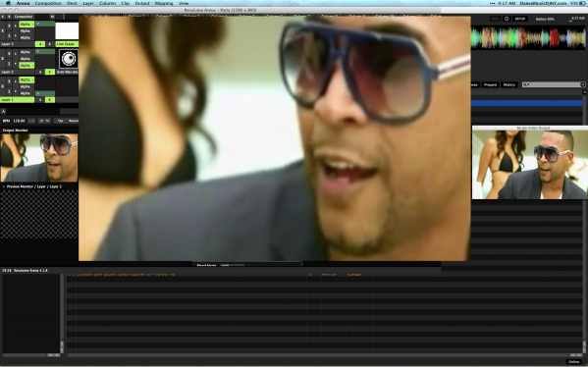The width and height of the screenshot is (588, 367).
Task: Open Layer 1 middle Alpha dropdown
Action: coord(27,86)
